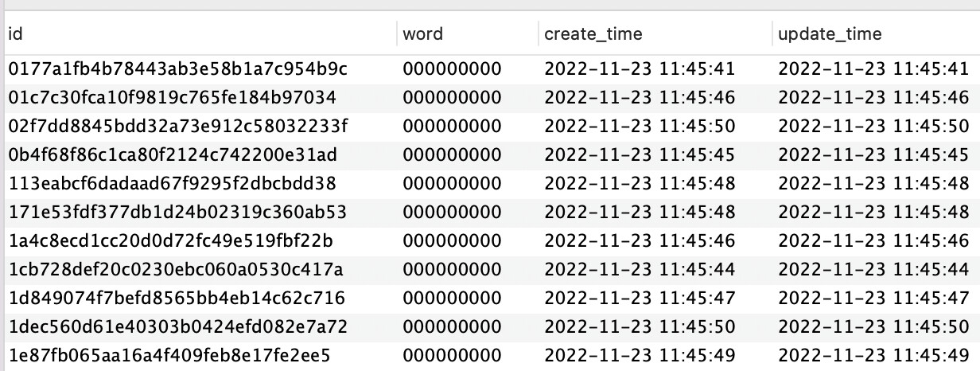Select the create_time column header
This screenshot has width=980, height=371.
pos(593,34)
